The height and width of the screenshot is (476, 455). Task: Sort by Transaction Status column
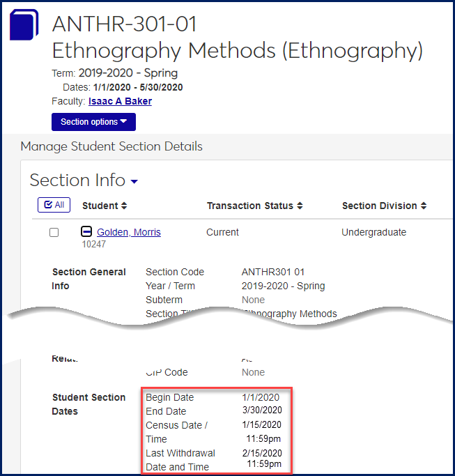click(x=254, y=206)
